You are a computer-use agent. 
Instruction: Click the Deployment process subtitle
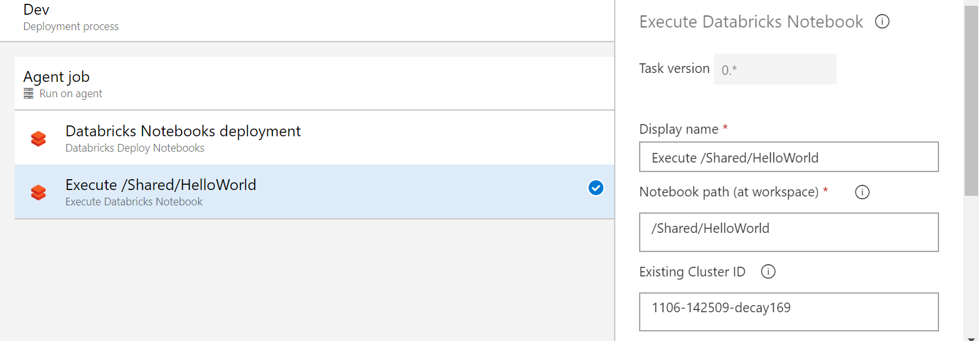pyautogui.click(x=71, y=27)
